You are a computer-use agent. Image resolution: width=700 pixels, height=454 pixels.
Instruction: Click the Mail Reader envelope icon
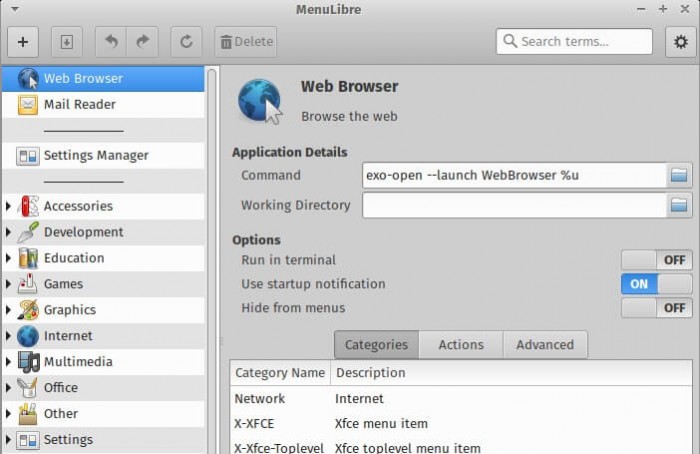click(x=28, y=104)
